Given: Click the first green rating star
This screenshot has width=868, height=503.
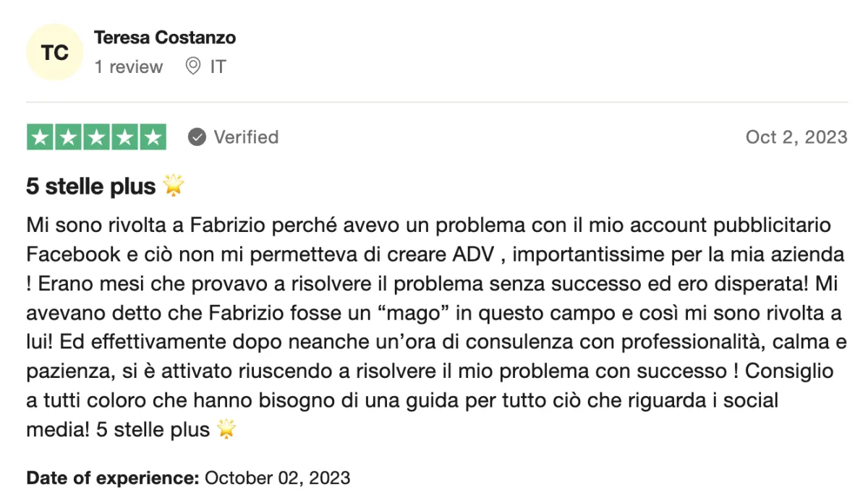Looking at the screenshot, I should [x=41, y=137].
